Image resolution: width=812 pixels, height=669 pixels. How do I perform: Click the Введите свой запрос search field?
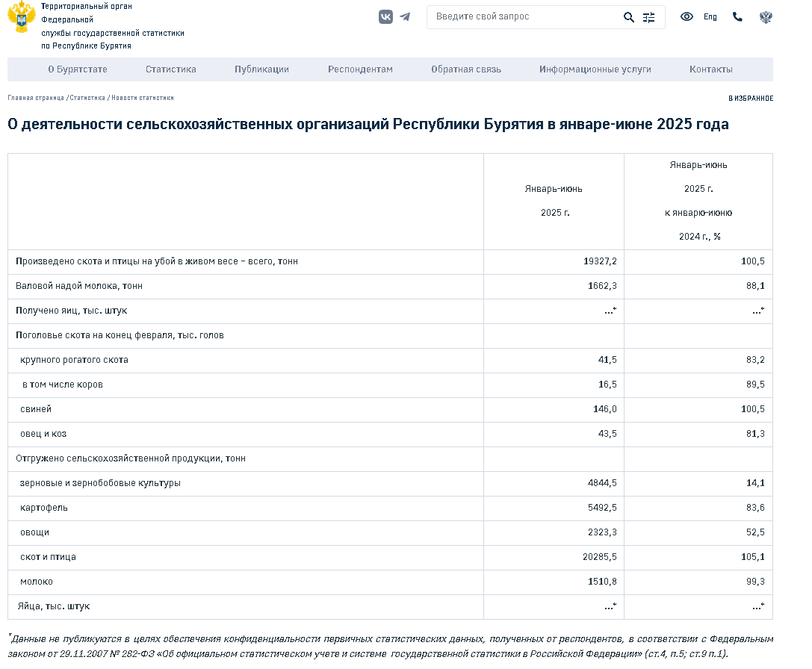point(523,17)
